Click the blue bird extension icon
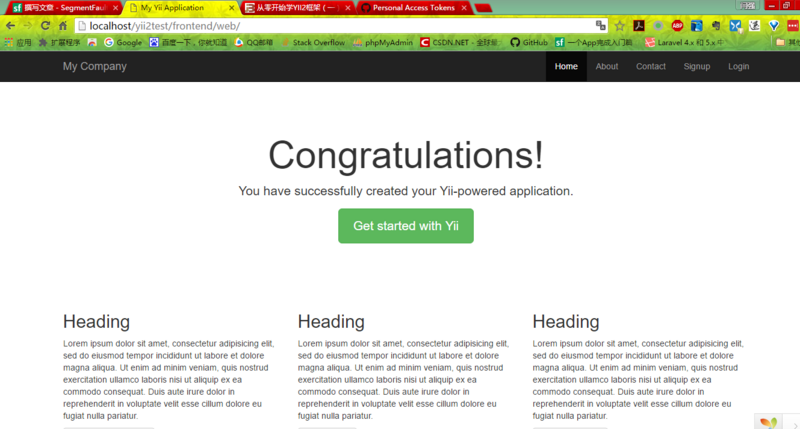The width and height of the screenshot is (800, 429). [696, 26]
